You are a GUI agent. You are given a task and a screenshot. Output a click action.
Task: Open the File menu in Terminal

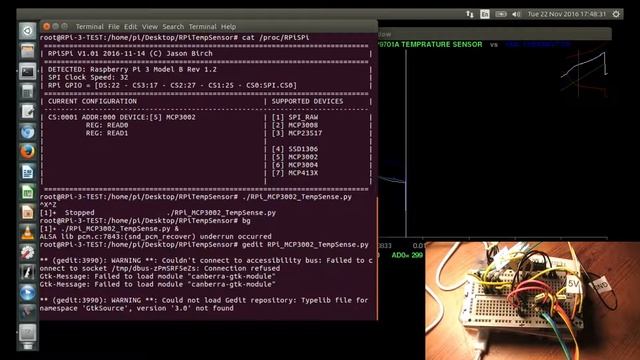pyautogui.click(x=114, y=27)
